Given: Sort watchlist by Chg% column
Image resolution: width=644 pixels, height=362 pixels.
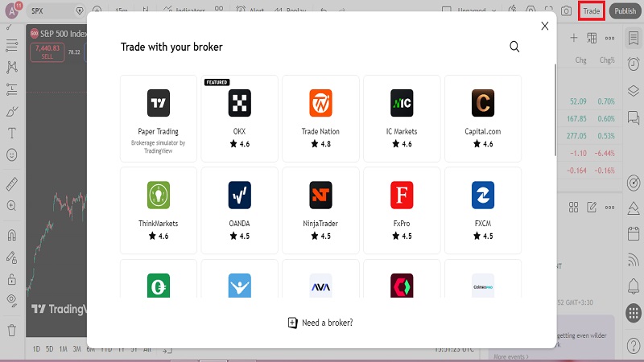Looking at the screenshot, I should (607, 60).
